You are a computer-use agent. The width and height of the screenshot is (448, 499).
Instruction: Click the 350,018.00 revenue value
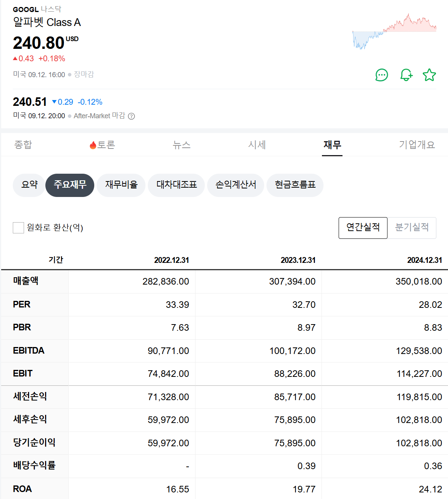[419, 281]
